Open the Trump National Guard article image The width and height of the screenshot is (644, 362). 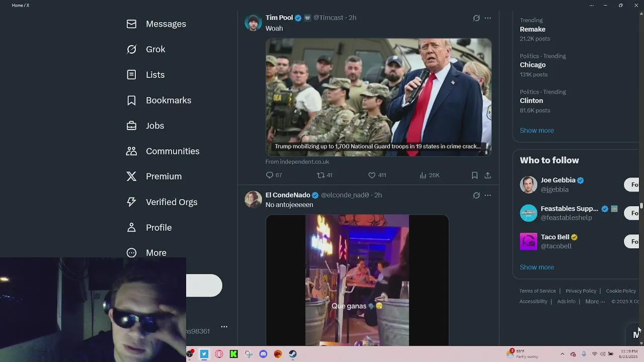pyautogui.click(x=378, y=97)
